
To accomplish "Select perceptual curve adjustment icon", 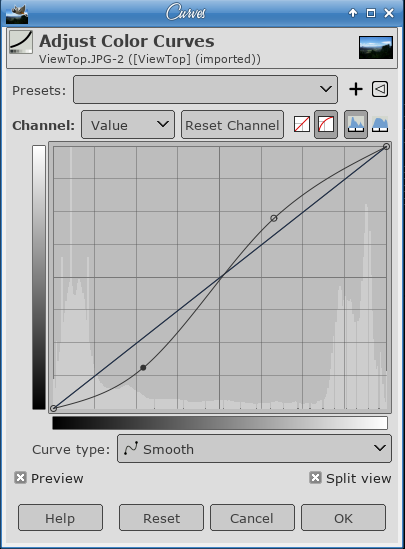I will [x=326, y=124].
